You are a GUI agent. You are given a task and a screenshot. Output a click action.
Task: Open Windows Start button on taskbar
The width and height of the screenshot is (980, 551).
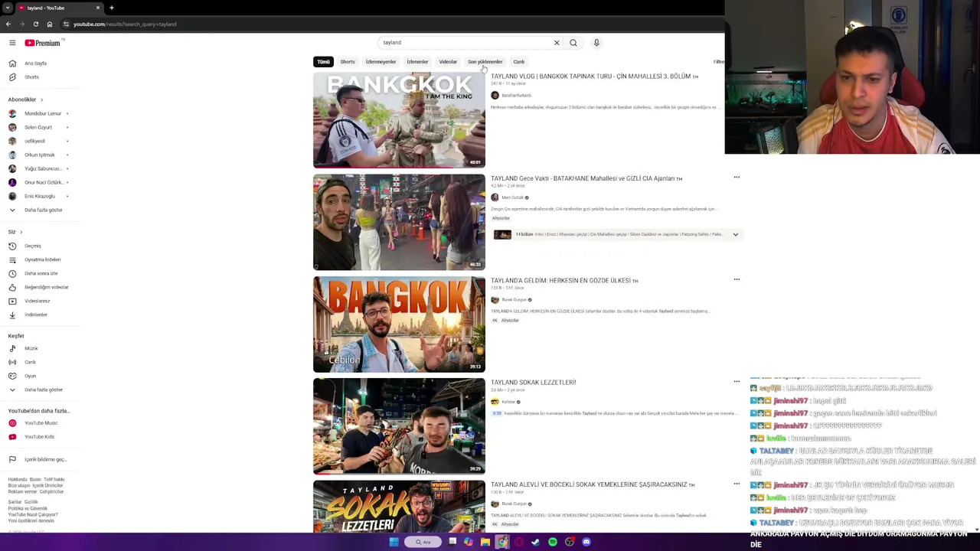point(394,542)
